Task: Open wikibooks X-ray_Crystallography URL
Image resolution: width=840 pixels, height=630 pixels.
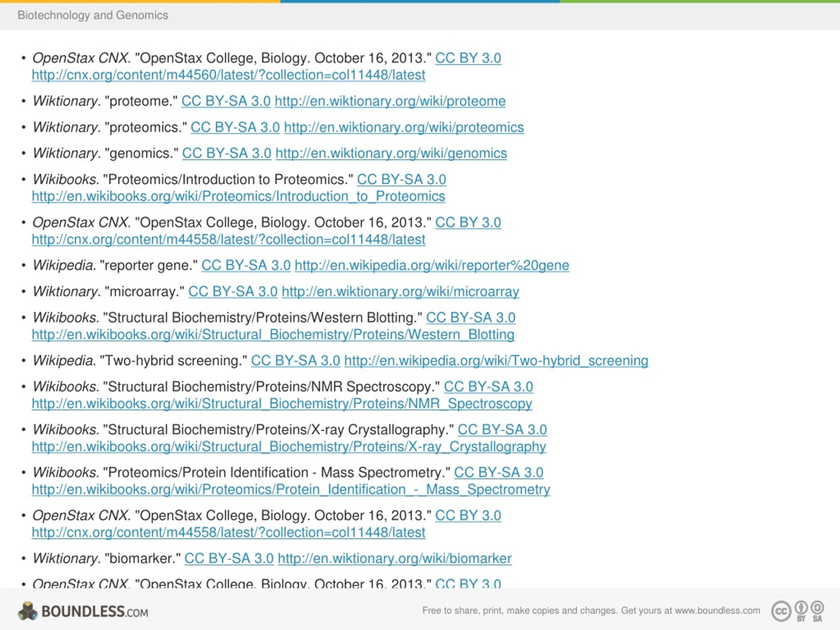Action: tap(289, 447)
